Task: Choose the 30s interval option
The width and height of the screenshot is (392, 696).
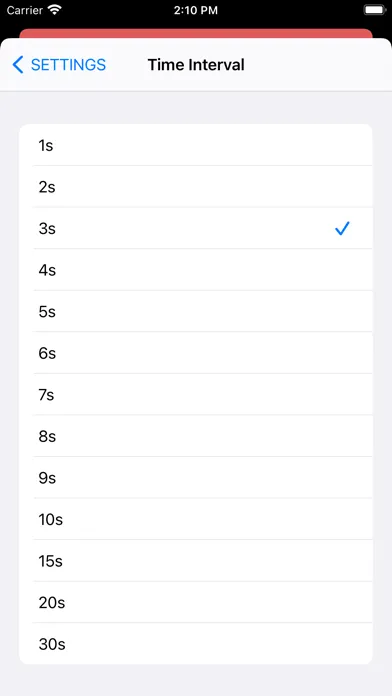Action: pyautogui.click(x=196, y=644)
